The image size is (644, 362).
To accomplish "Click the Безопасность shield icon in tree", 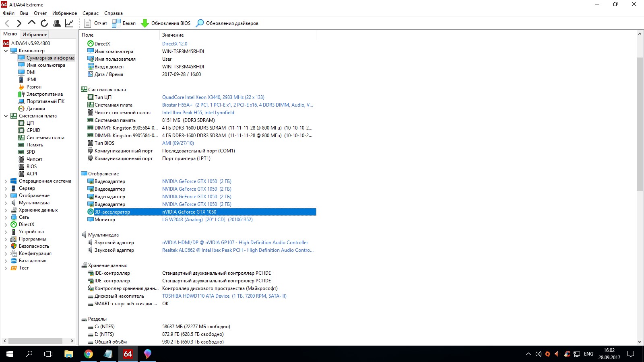I will point(14,246).
